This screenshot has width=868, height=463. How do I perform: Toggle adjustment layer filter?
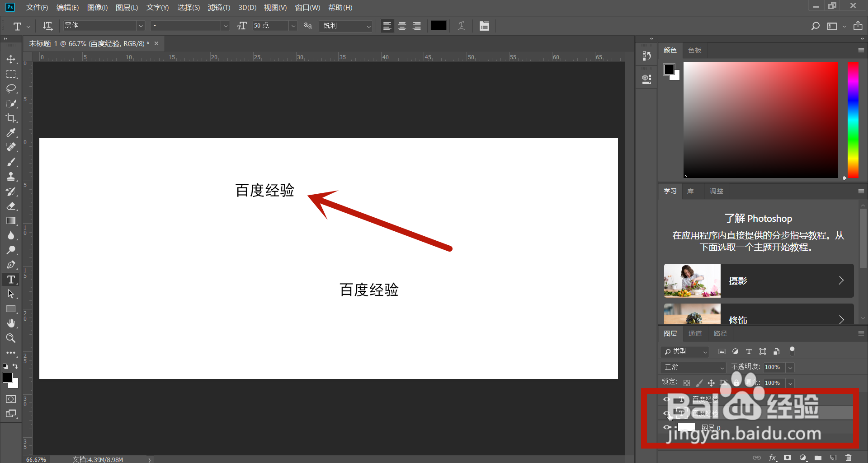(x=736, y=351)
